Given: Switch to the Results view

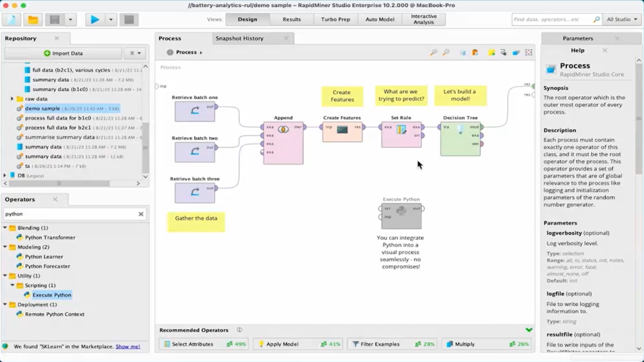Looking at the screenshot, I should (x=292, y=19).
